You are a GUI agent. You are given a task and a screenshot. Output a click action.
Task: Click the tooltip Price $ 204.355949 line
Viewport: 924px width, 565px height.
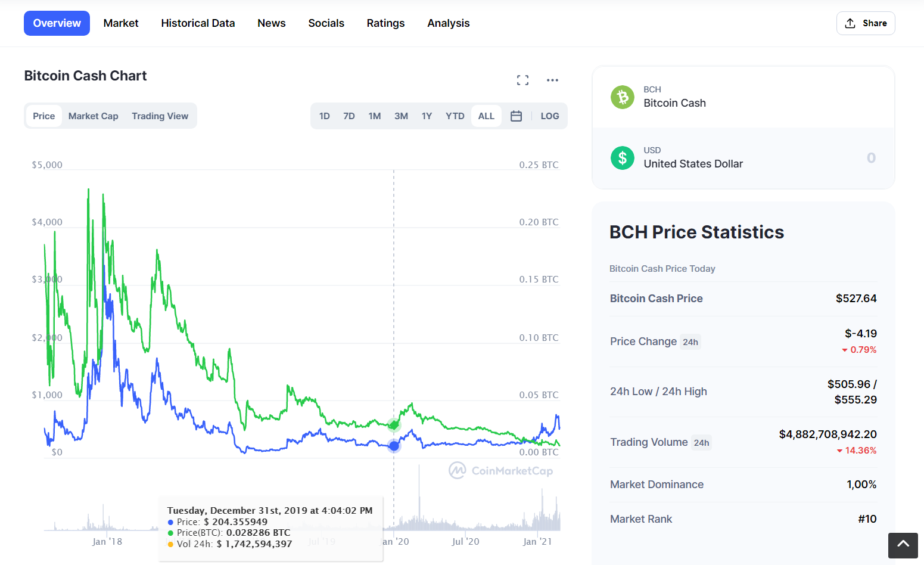pos(217,522)
